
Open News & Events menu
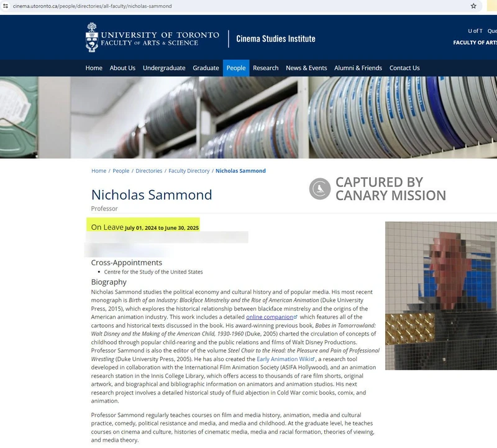306,68
